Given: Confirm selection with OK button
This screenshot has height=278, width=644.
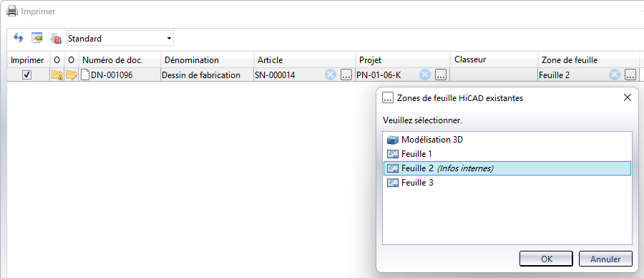Looking at the screenshot, I should (547, 259).
